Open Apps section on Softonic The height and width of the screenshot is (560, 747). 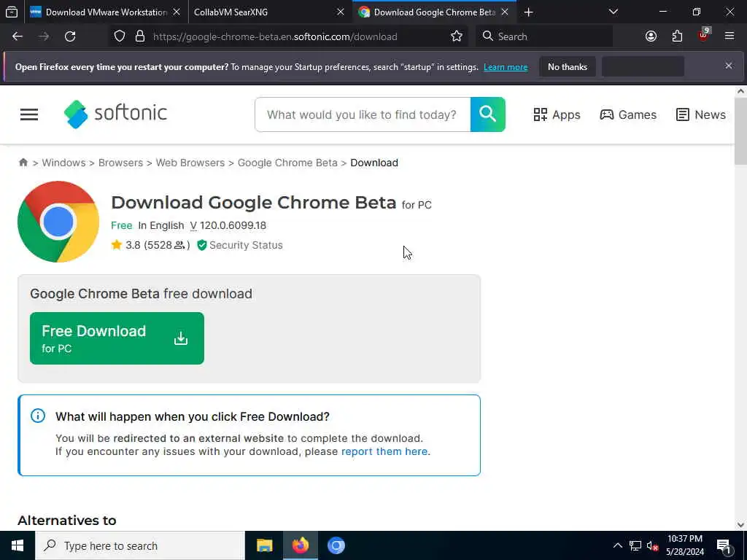[557, 114]
